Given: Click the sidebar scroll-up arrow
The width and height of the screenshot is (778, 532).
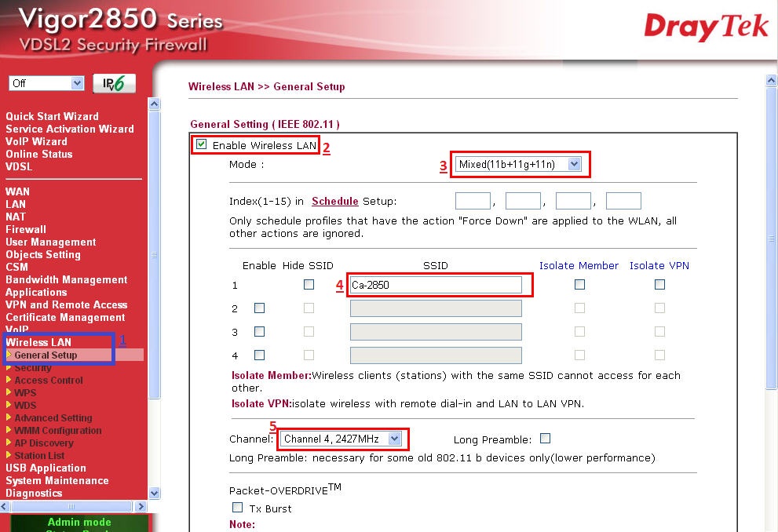Looking at the screenshot, I should point(154,104).
